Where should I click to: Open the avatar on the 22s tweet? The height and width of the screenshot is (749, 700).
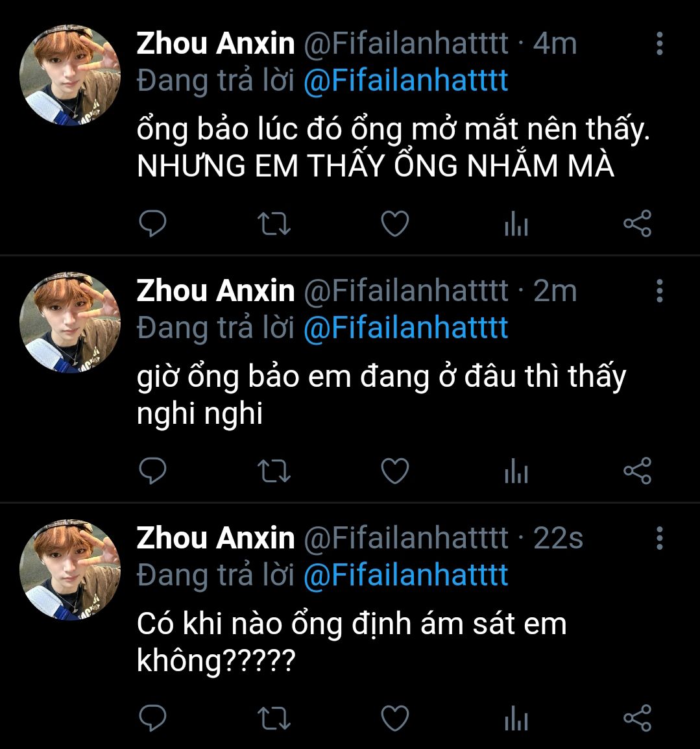click(69, 570)
